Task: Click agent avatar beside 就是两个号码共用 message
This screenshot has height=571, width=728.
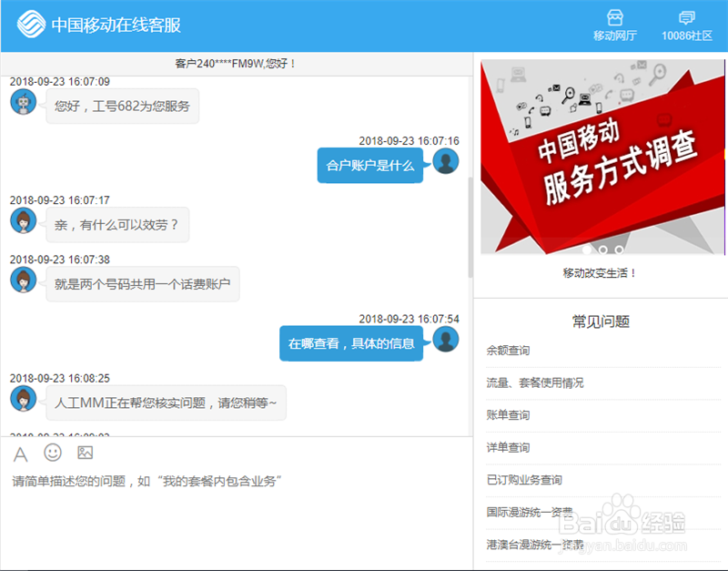Action: [24, 280]
